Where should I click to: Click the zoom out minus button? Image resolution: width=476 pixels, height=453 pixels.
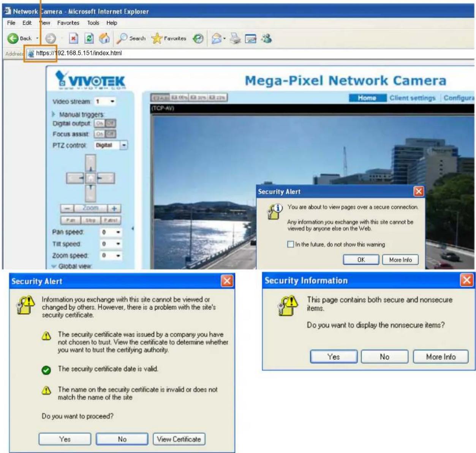tap(67, 208)
